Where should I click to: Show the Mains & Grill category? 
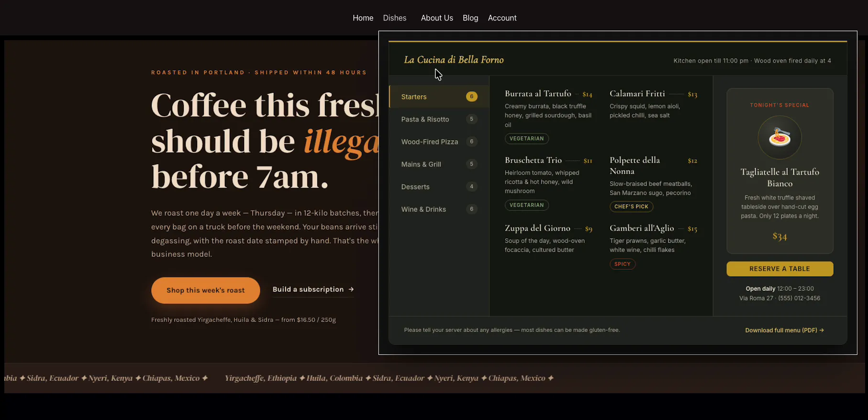439,164
